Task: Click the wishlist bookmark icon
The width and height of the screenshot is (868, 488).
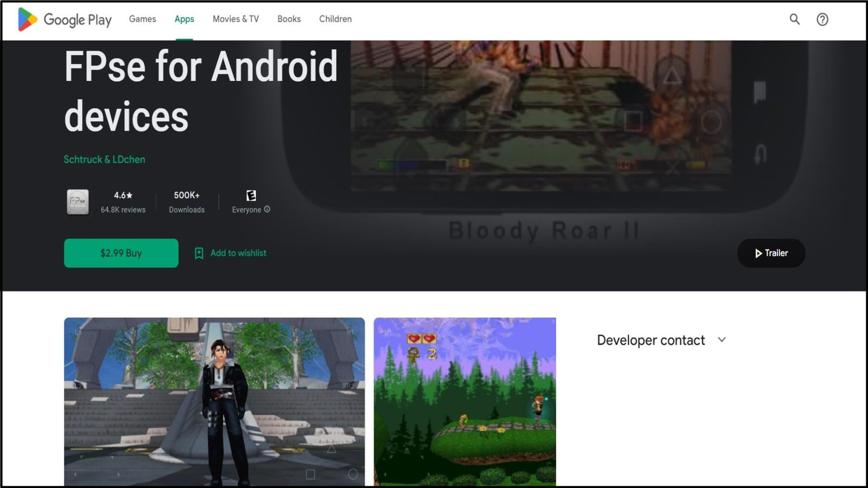Action: point(199,253)
